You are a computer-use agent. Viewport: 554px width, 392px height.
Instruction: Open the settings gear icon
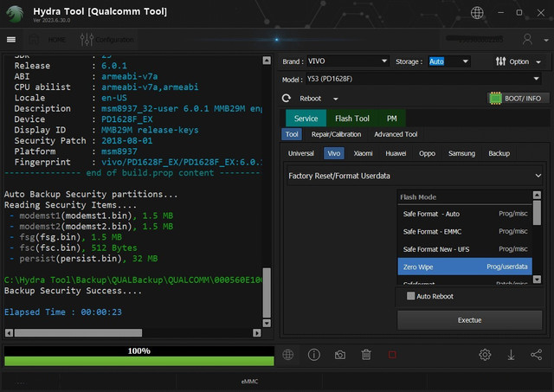click(485, 355)
